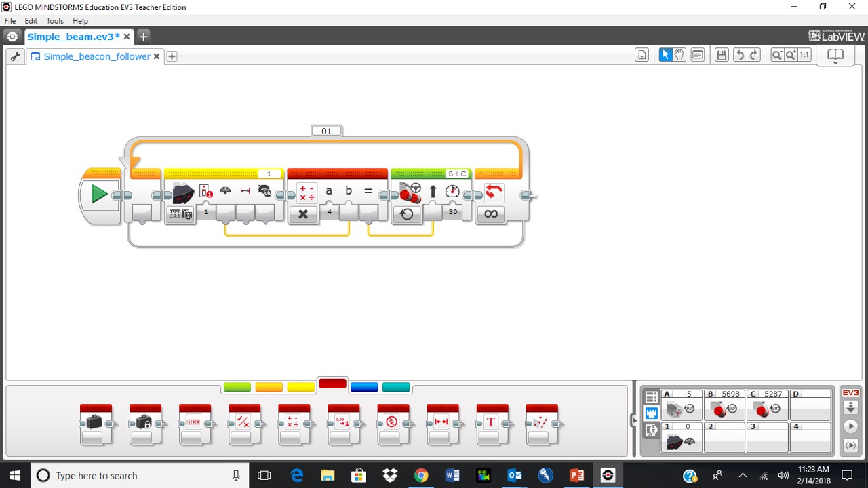The width and height of the screenshot is (868, 488).
Task: Show the blue Advanced blocks palette
Action: pos(364,387)
